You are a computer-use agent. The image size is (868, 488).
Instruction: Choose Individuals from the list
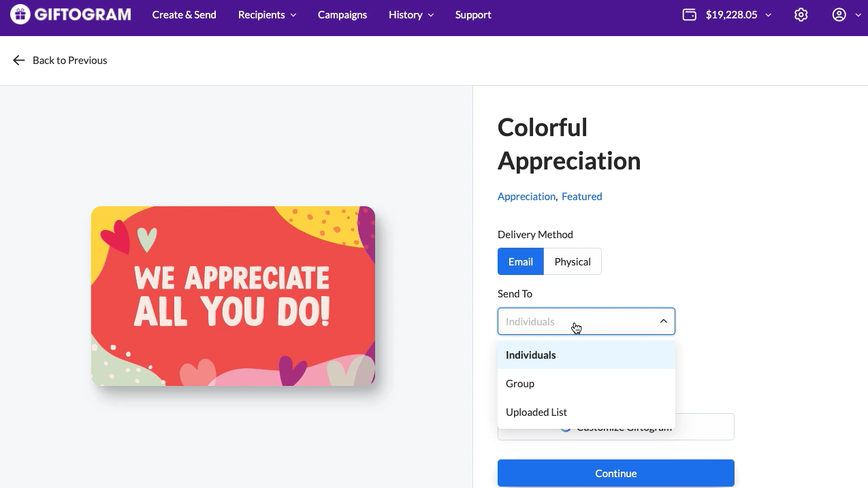click(531, 355)
